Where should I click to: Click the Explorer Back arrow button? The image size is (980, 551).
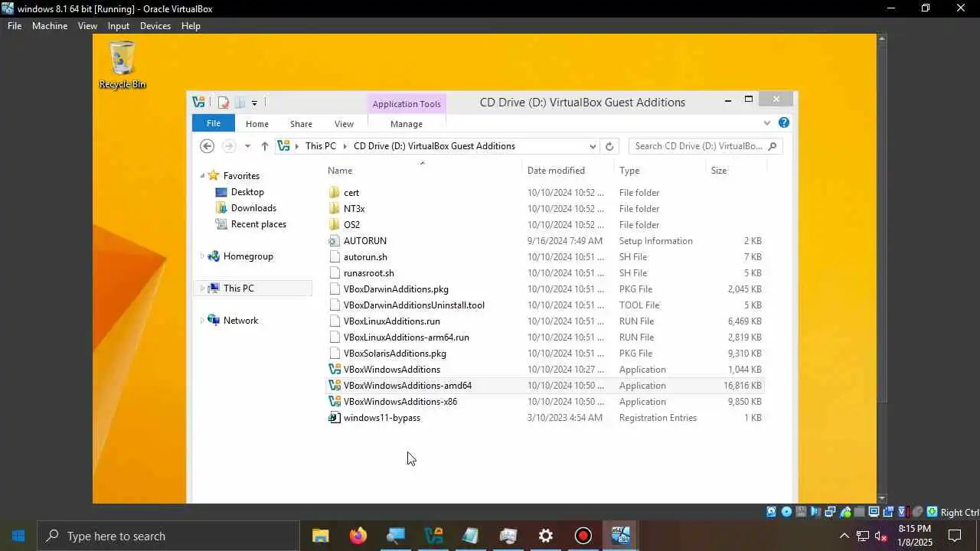pos(207,146)
